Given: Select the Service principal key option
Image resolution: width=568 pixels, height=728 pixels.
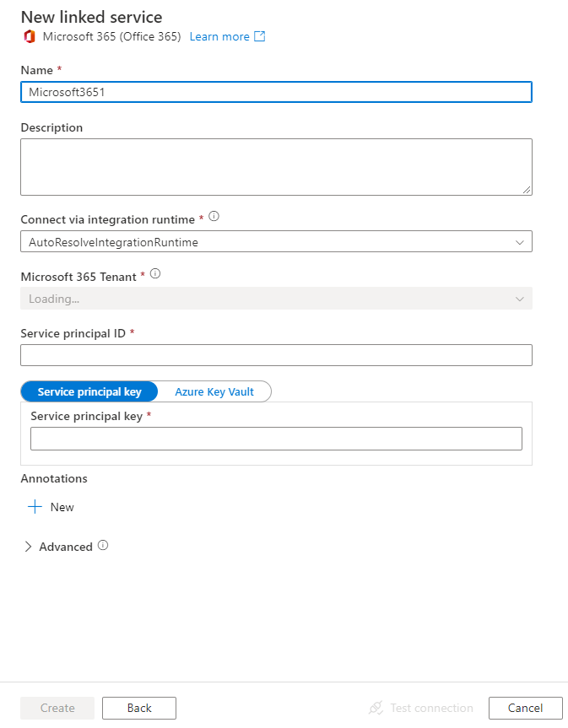Looking at the screenshot, I should pos(89,391).
